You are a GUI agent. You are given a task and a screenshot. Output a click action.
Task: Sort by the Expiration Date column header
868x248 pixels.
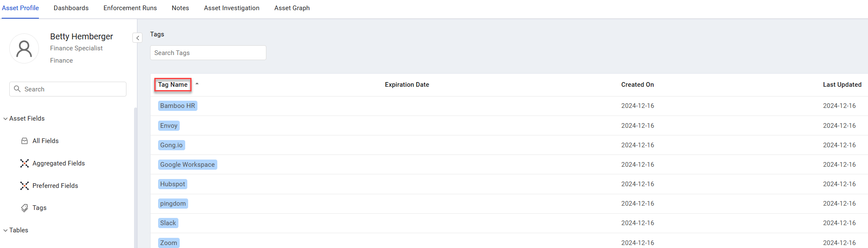click(407, 85)
